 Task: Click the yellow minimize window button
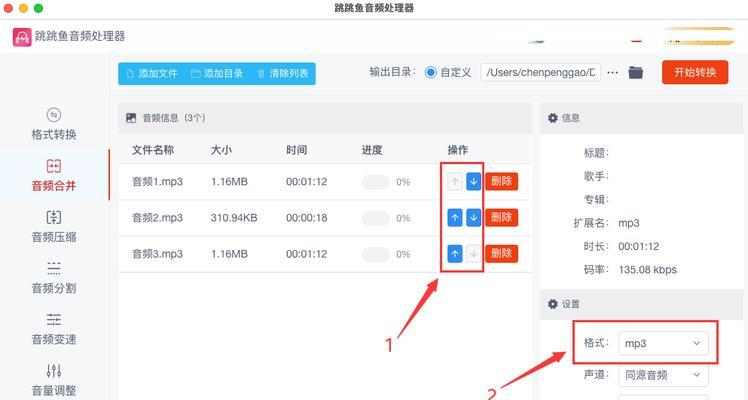(23, 8)
